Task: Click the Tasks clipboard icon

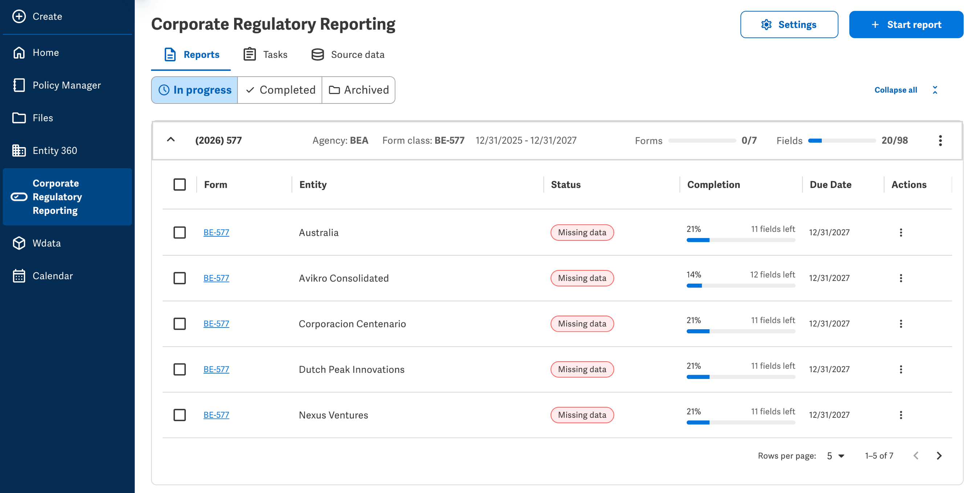Action: click(x=250, y=54)
